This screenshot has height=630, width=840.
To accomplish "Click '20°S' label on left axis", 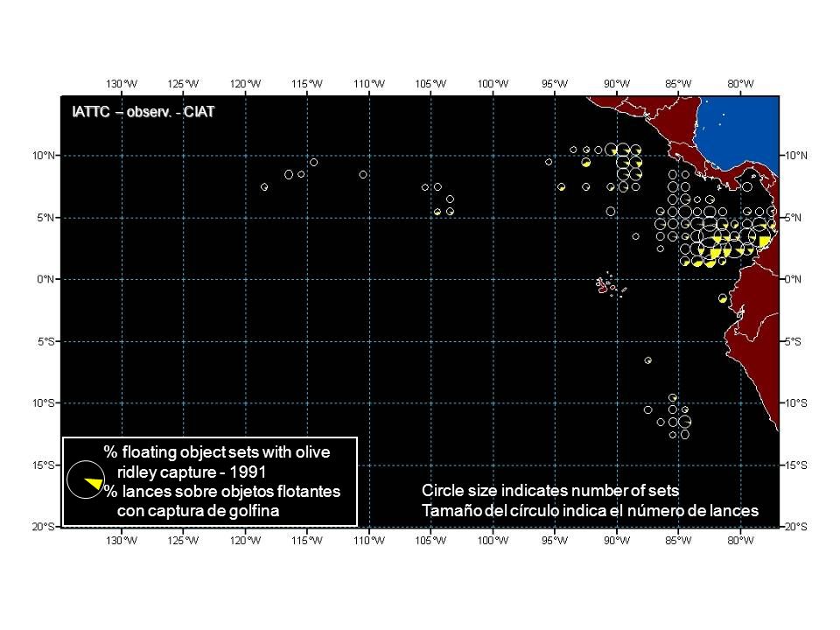I will coord(44,527).
